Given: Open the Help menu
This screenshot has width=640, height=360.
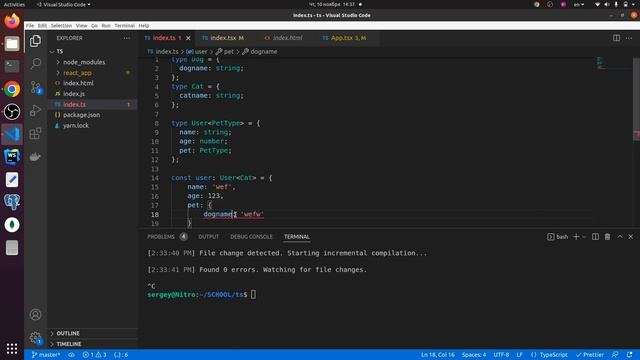Looking at the screenshot, I should click(x=144, y=25).
